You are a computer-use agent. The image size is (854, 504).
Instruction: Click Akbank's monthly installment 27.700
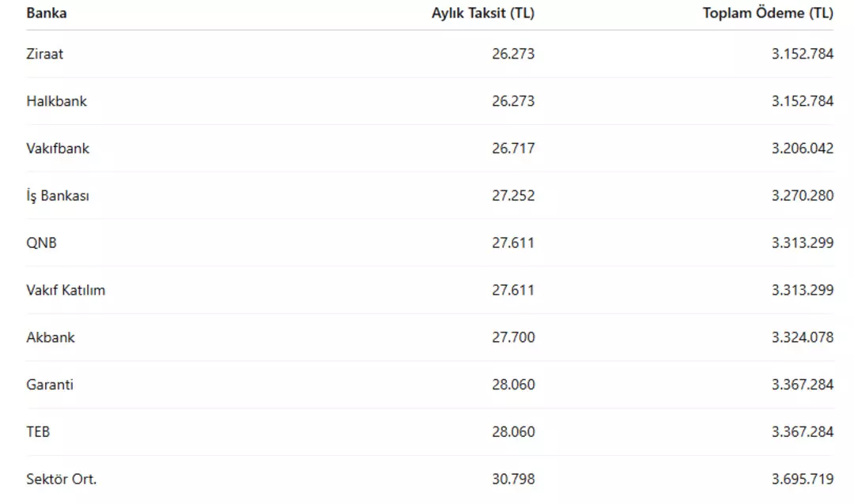(x=512, y=337)
